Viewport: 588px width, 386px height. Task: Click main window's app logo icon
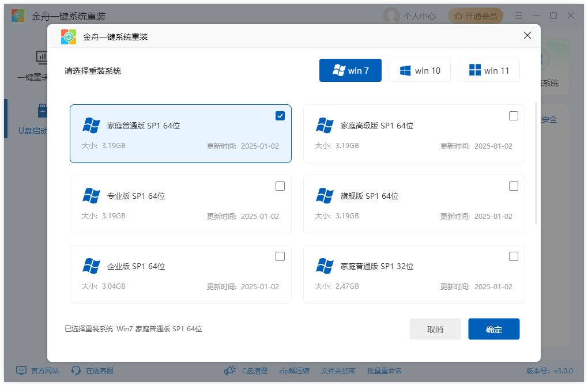coord(18,16)
